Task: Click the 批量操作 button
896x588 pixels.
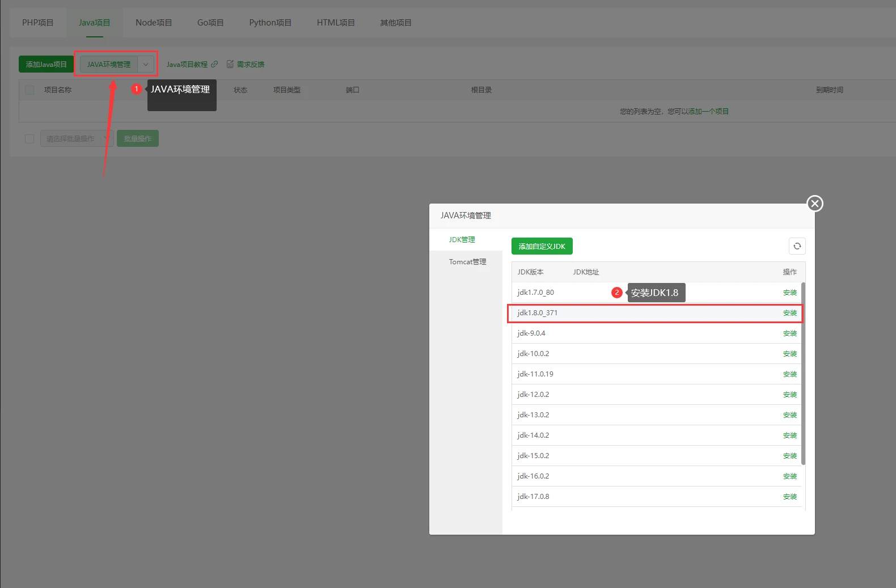Action: click(137, 139)
